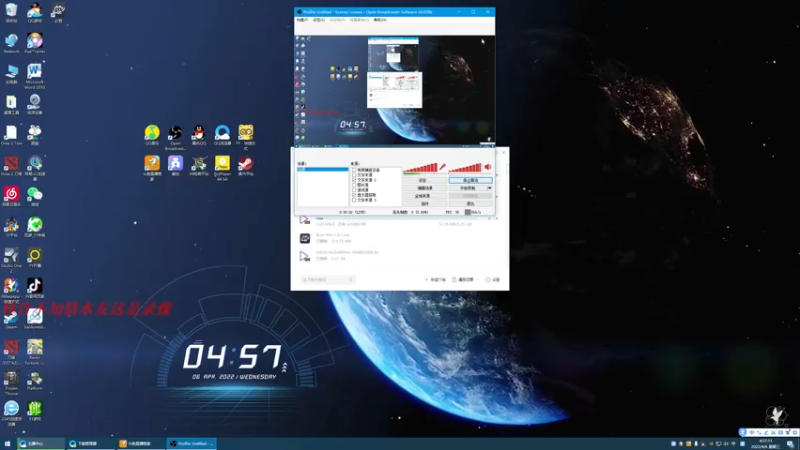Open the Network desktop icon
Image resolution: width=800 pixels, height=450 pixels.
pos(11,43)
